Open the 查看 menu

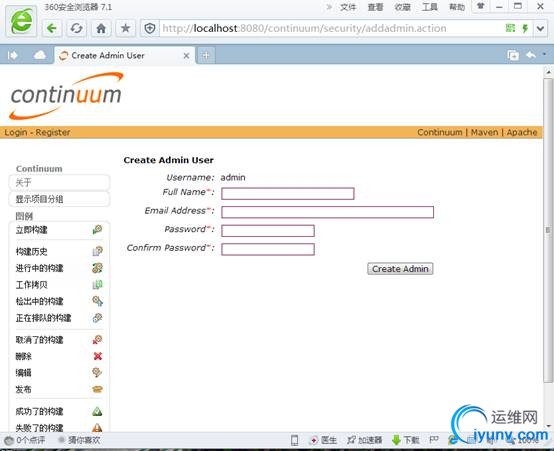point(375,7)
